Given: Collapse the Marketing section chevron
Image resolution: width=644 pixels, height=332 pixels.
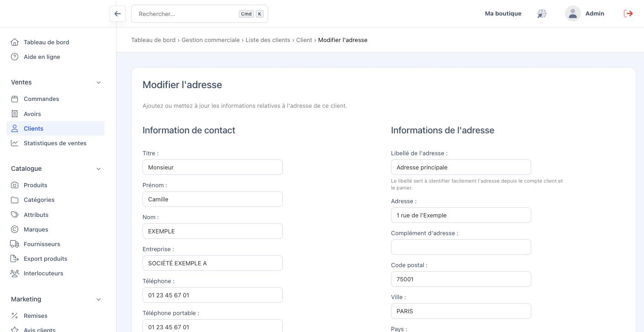Looking at the screenshot, I should (x=99, y=299).
